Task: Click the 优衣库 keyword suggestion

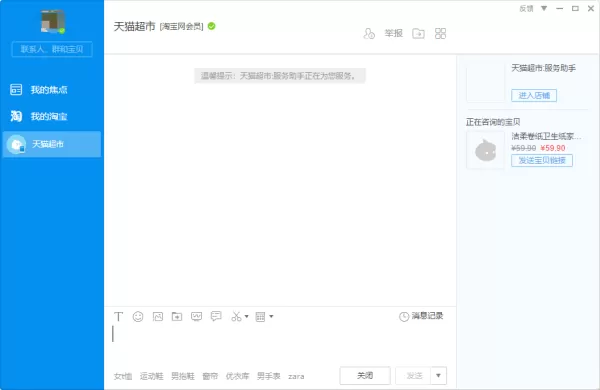Action: [237, 376]
